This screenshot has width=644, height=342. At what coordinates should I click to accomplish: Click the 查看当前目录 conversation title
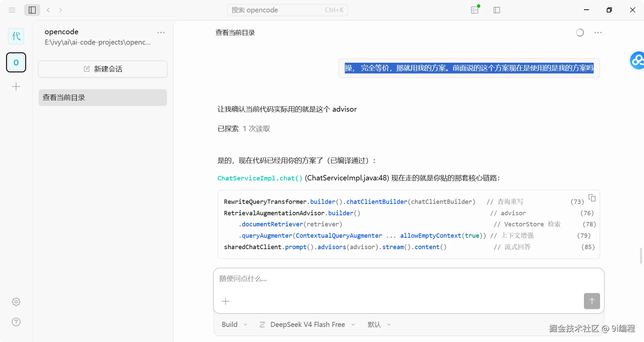tap(235, 33)
